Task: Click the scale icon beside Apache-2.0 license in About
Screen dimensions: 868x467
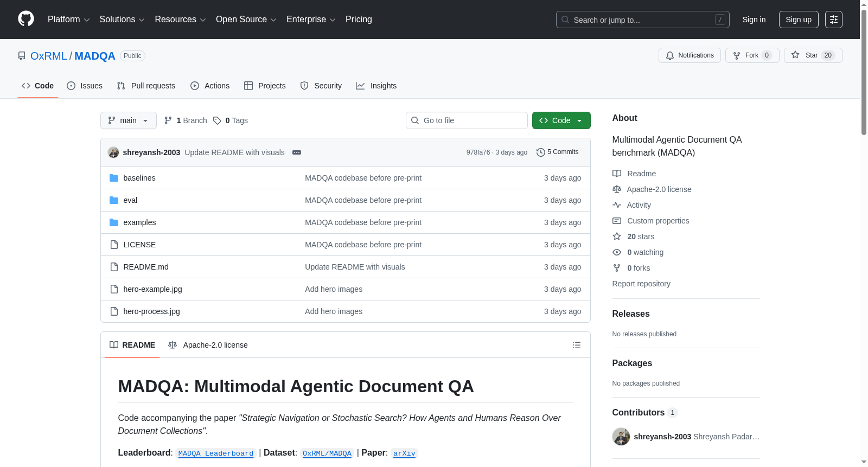Action: coord(617,189)
